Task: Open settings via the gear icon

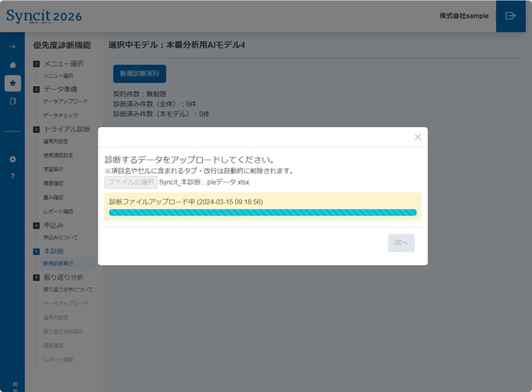Action: point(12,159)
